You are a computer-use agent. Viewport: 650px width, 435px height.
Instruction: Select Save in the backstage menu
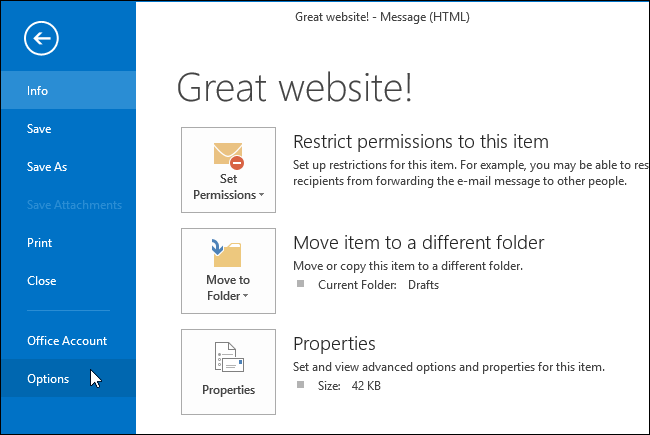(x=68, y=129)
